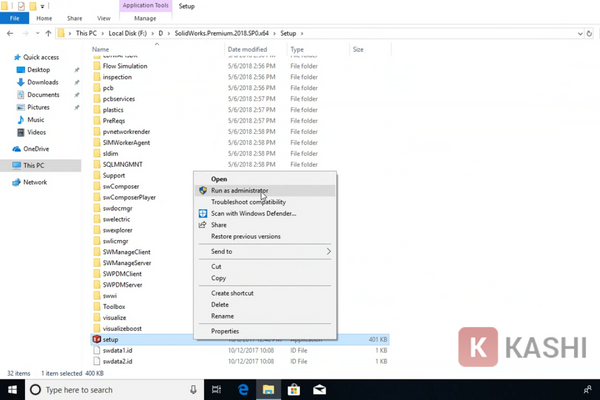Click the taskbar search box
The image size is (600, 400).
114,390
